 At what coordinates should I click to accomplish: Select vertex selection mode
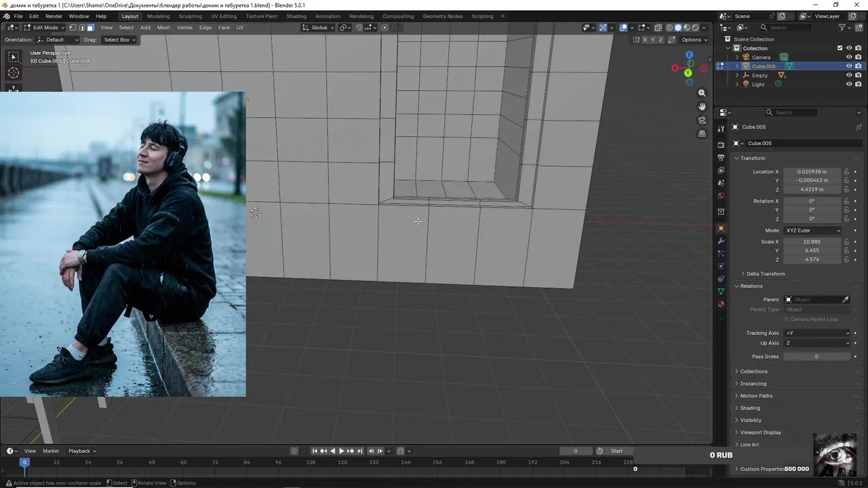pyautogui.click(x=73, y=28)
